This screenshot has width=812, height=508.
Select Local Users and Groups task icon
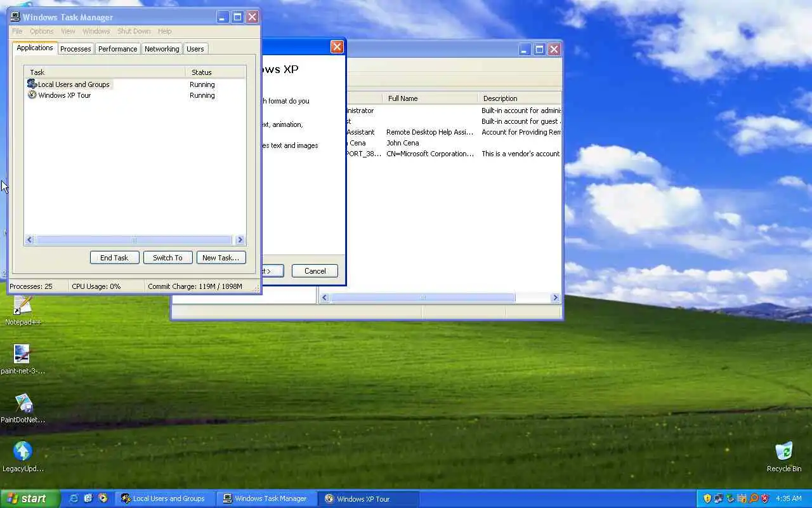[x=32, y=84]
